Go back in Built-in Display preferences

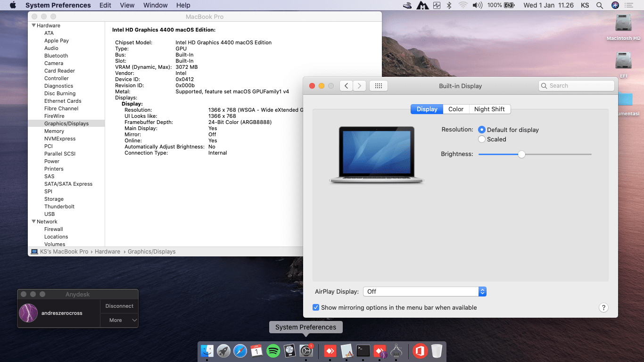(346, 86)
